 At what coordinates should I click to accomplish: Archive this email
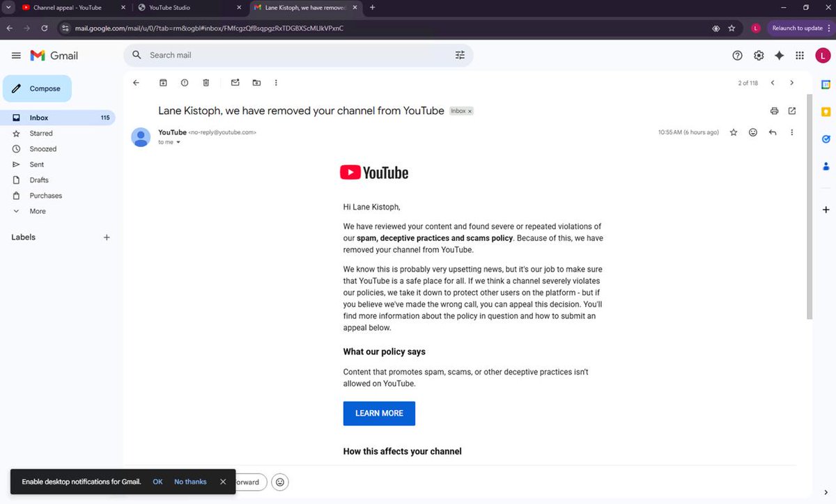(163, 82)
